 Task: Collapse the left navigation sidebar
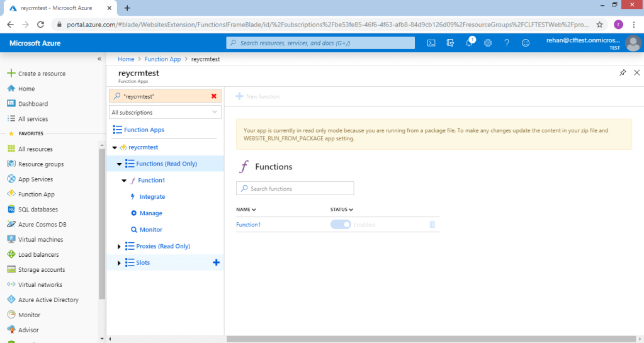tap(99, 59)
